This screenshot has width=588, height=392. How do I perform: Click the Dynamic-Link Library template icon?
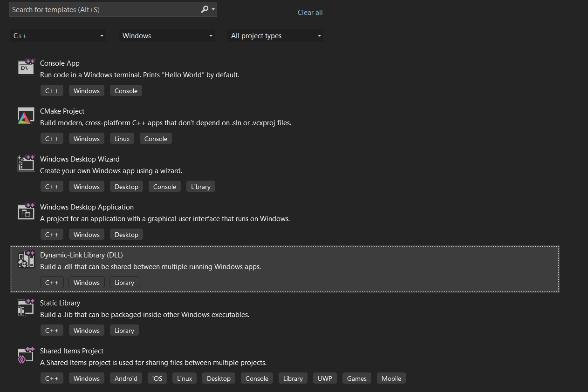coord(26,259)
